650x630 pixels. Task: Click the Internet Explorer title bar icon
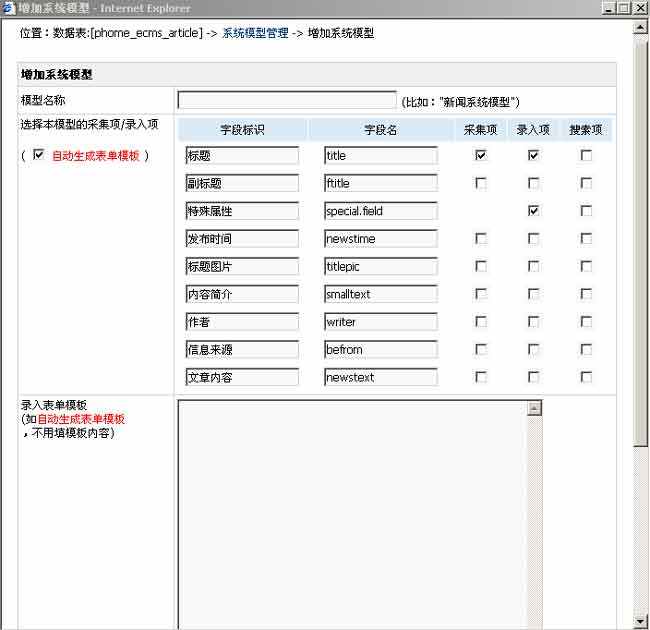coord(8,7)
